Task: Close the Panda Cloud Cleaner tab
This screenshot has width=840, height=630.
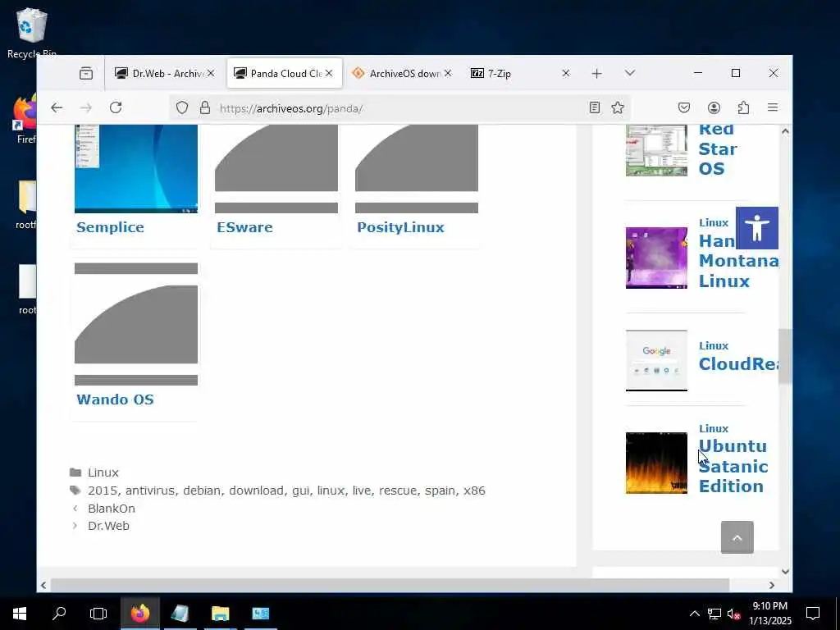Action: click(329, 73)
